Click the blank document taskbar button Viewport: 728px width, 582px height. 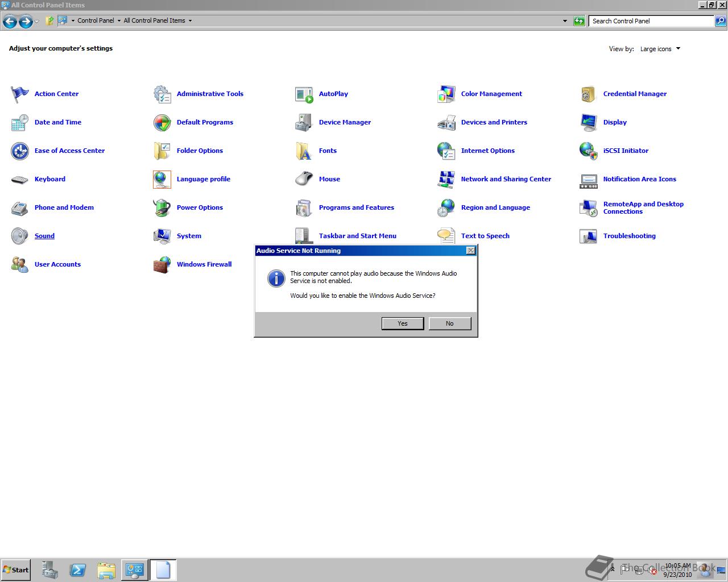pyautogui.click(x=163, y=570)
